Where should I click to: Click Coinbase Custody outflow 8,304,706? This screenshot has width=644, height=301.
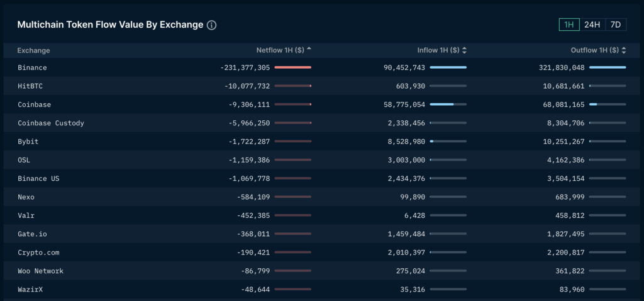coord(566,123)
